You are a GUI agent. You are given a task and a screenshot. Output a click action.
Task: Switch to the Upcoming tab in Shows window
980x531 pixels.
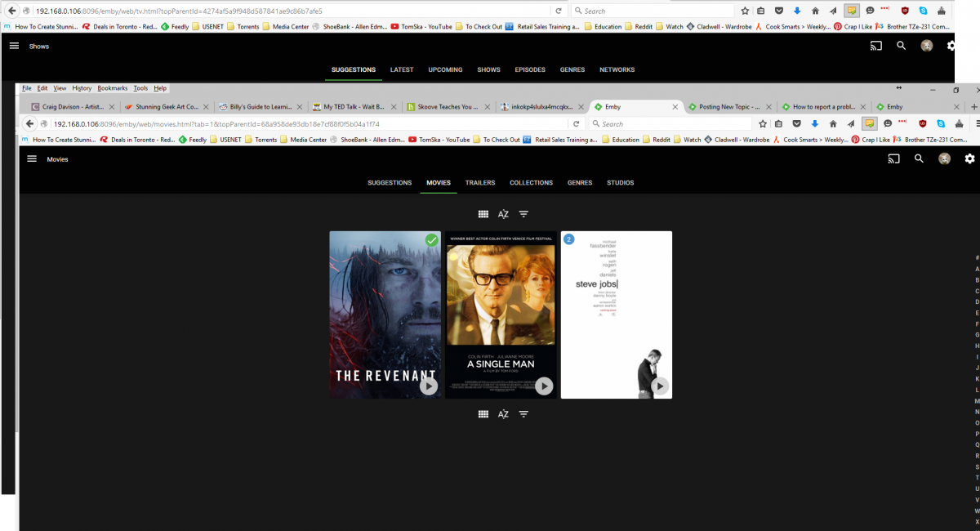point(445,69)
